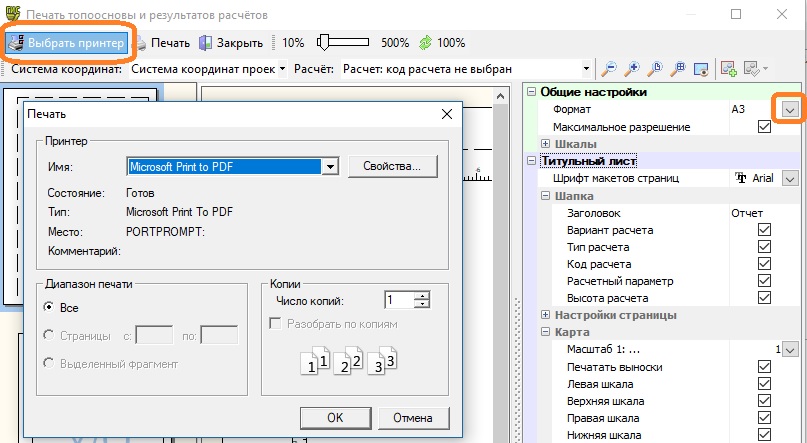Click the add objects icon with green plus

(x=727, y=69)
